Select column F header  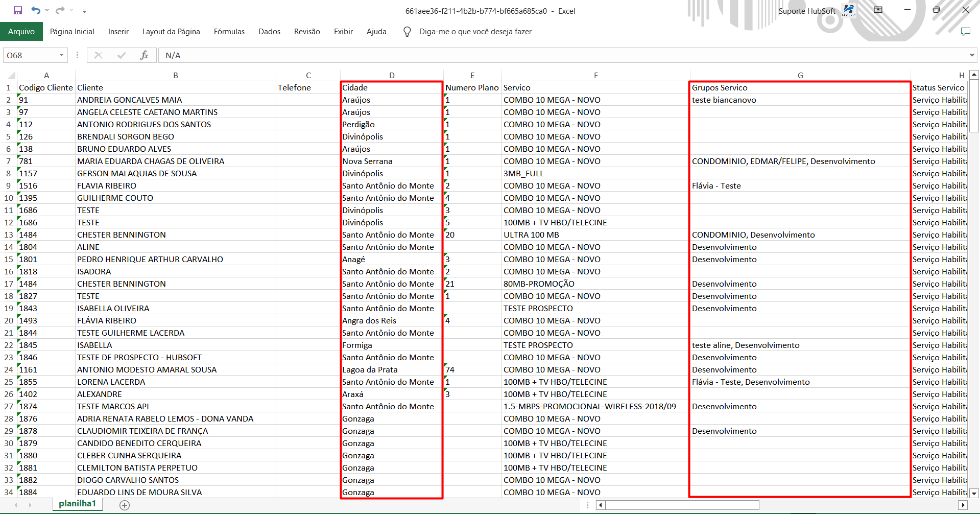coord(595,75)
